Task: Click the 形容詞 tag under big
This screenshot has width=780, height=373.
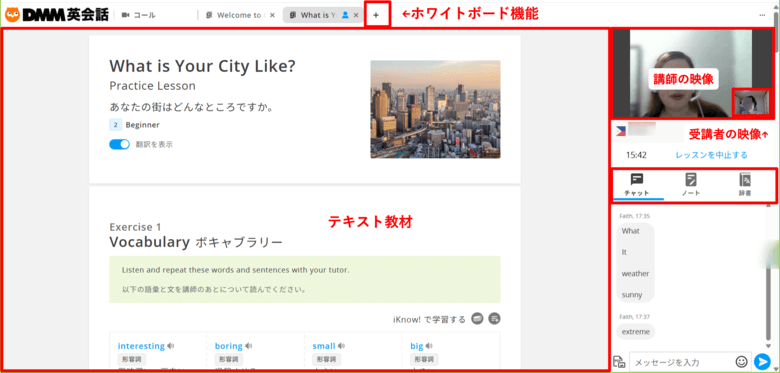Action: 424,359
